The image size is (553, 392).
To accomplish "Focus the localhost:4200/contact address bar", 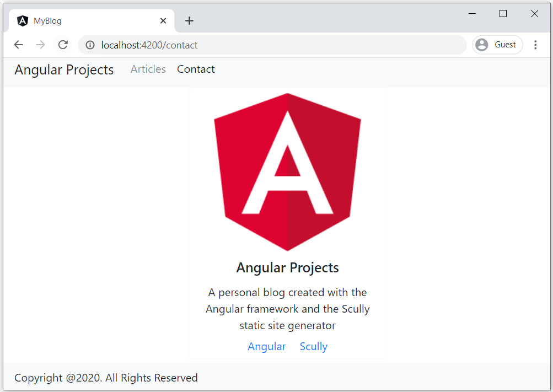I will (x=272, y=45).
